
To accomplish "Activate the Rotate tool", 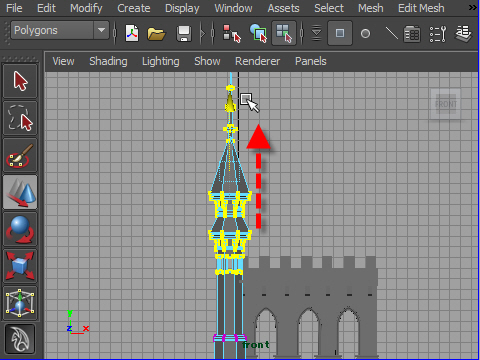I will point(20,229).
